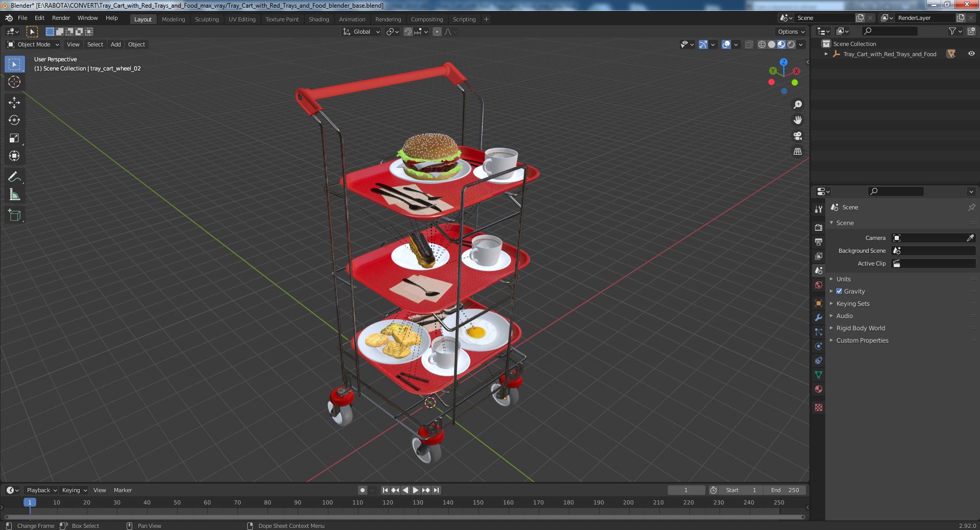Select the Transform tool

[x=14, y=156]
